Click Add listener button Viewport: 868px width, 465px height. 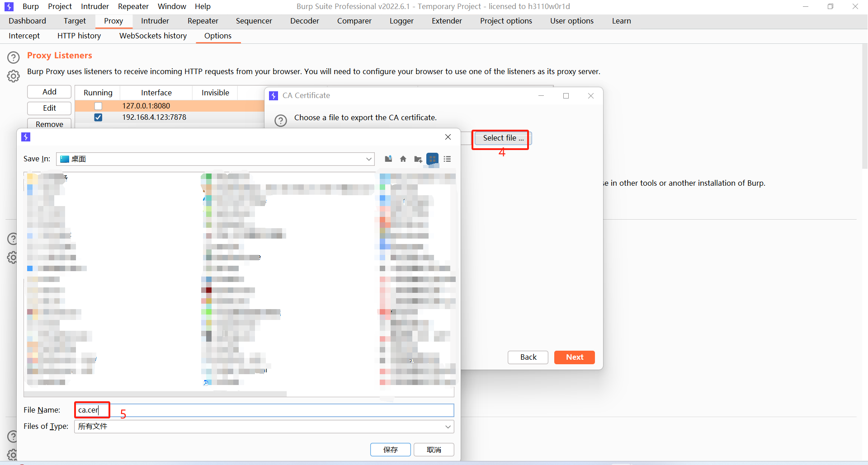(49, 92)
